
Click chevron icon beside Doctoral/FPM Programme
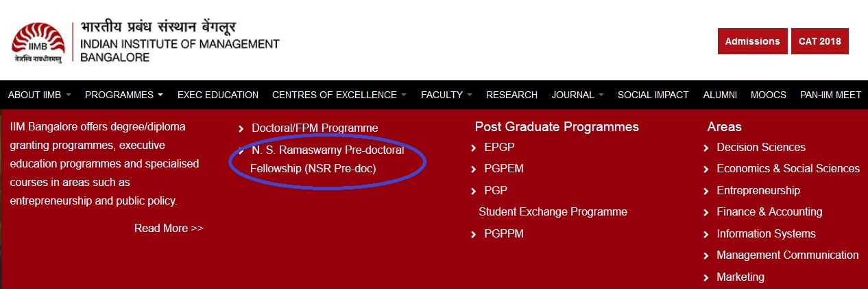click(x=241, y=128)
